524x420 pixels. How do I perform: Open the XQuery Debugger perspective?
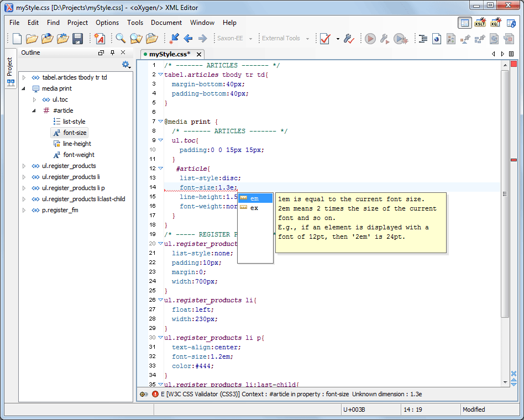click(x=495, y=23)
